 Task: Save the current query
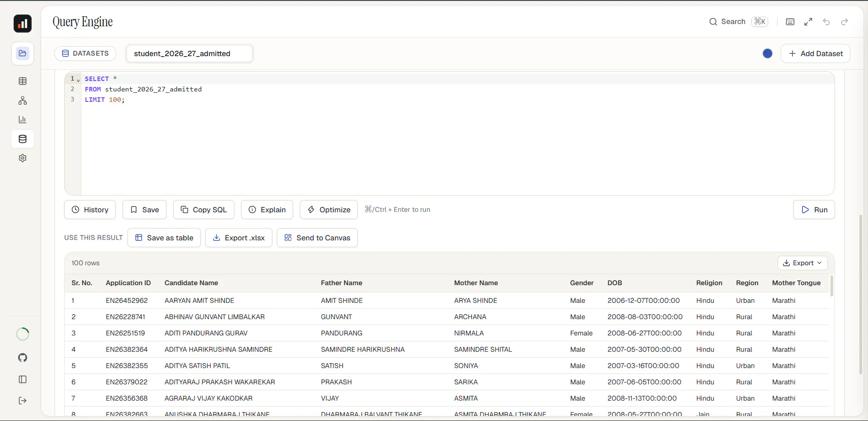point(145,210)
